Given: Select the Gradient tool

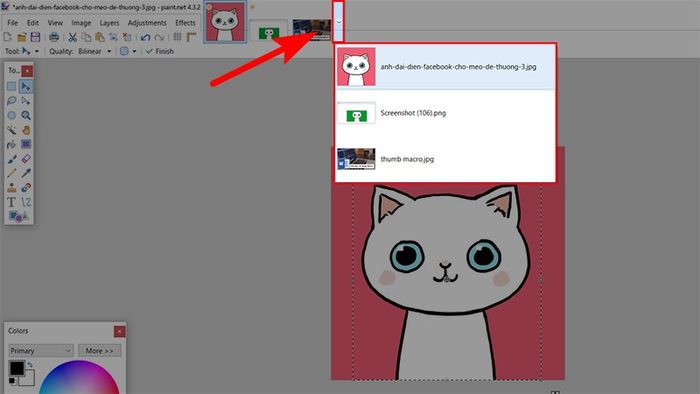Looking at the screenshot, I should coord(26,144).
